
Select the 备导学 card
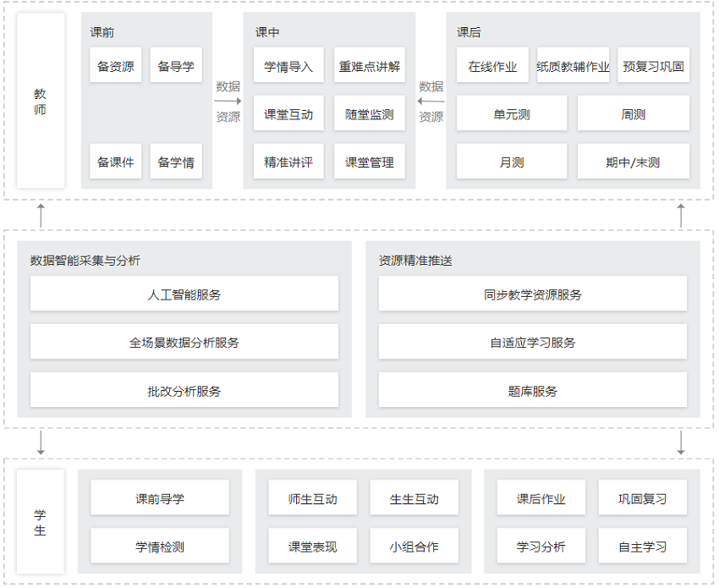176,65
